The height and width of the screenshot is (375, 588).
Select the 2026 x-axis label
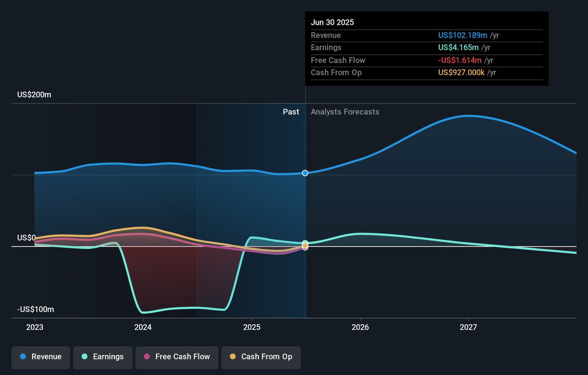click(x=360, y=327)
